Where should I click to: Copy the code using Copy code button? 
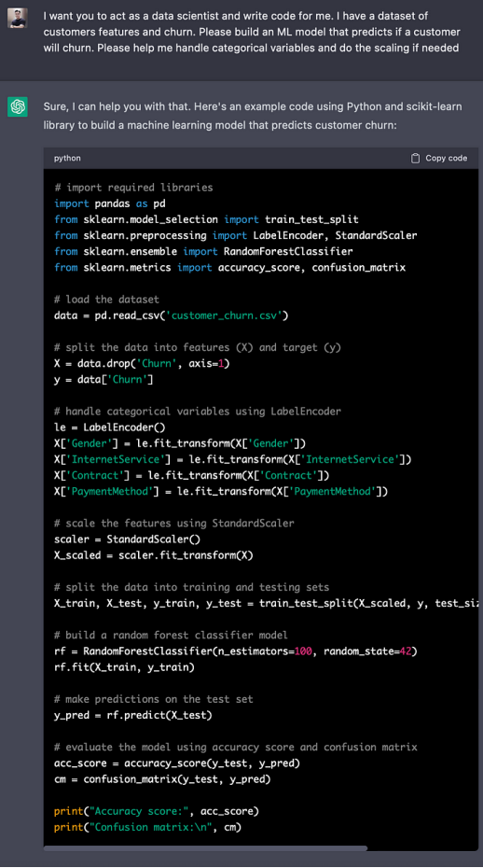[x=439, y=159]
